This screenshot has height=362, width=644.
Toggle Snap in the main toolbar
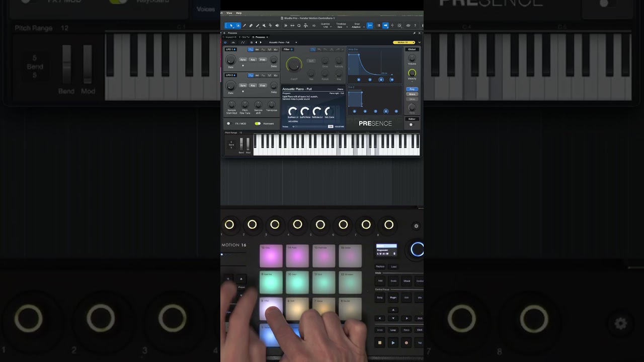pyautogui.click(x=370, y=25)
